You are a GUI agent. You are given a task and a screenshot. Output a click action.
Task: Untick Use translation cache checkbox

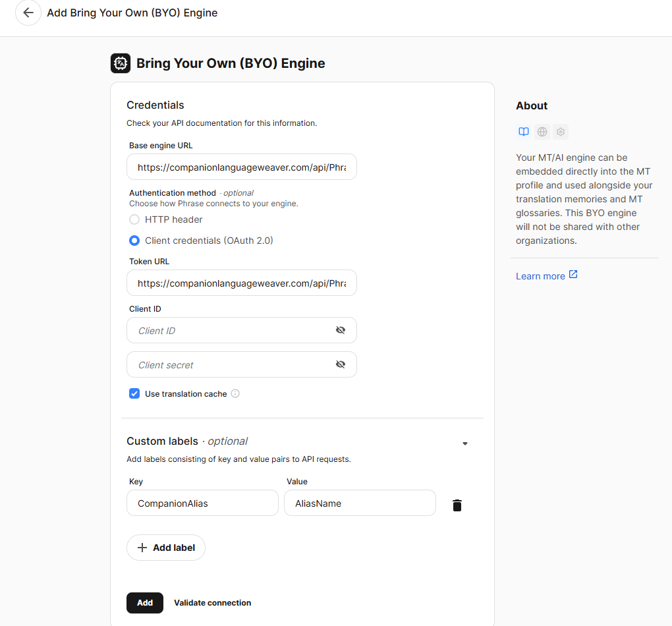point(134,393)
